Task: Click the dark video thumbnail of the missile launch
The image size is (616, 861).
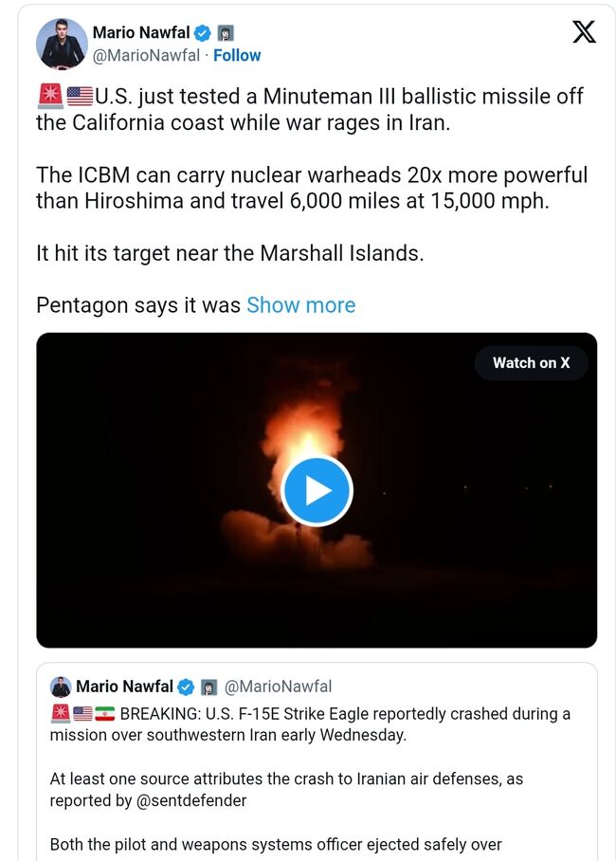Action: [171, 569]
